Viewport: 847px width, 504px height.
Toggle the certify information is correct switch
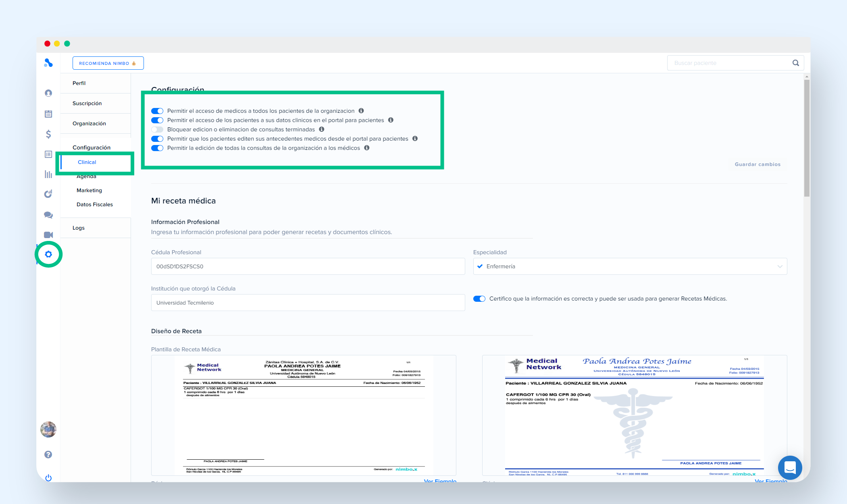pyautogui.click(x=479, y=299)
